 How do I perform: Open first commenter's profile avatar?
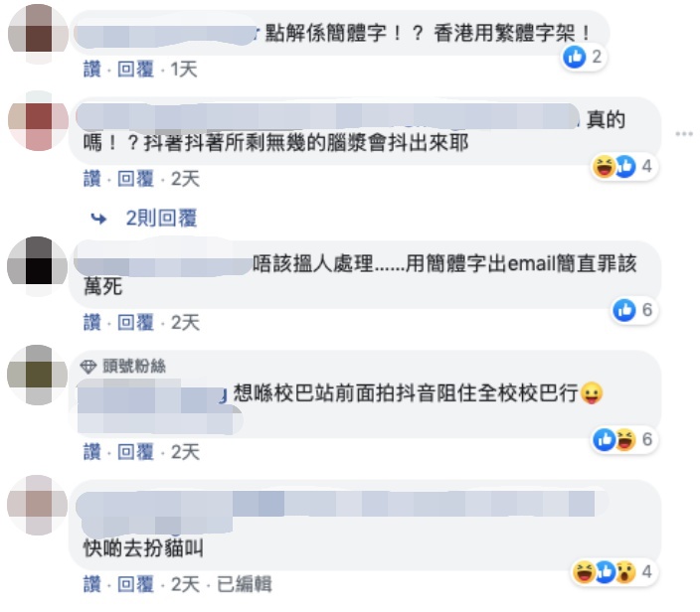click(38, 35)
